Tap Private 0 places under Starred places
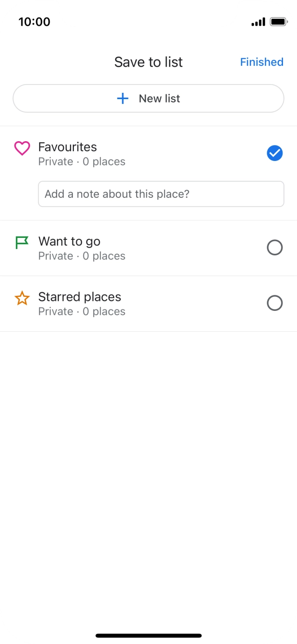Image resolution: width=297 pixels, height=644 pixels. pyautogui.click(x=82, y=311)
